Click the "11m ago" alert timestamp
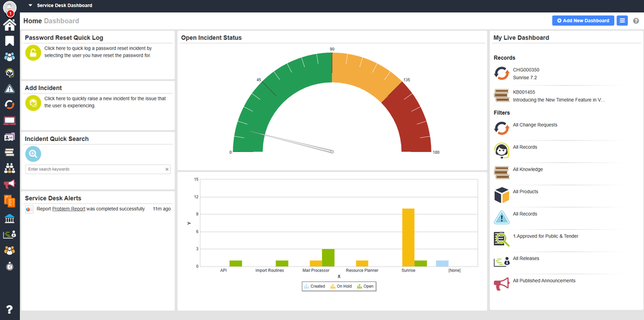Viewport: 644px width, 320px height. pyautogui.click(x=162, y=209)
